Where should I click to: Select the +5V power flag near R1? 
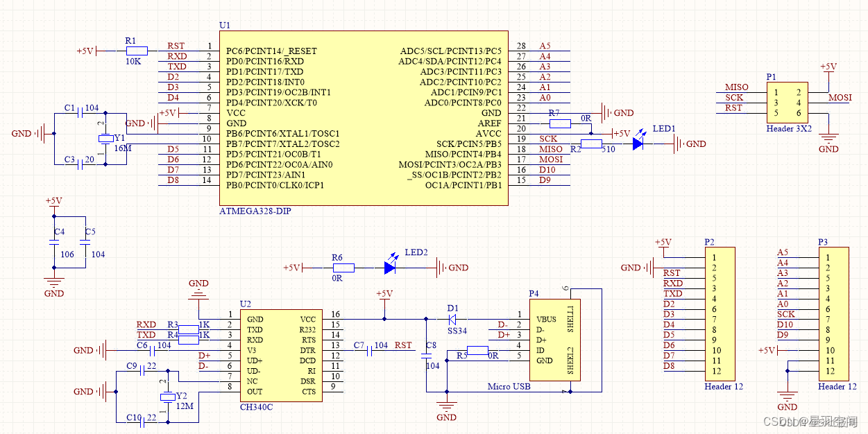86,50
